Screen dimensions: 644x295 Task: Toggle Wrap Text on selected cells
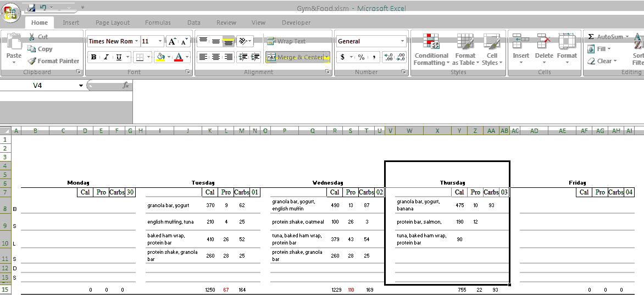pyautogui.click(x=286, y=41)
